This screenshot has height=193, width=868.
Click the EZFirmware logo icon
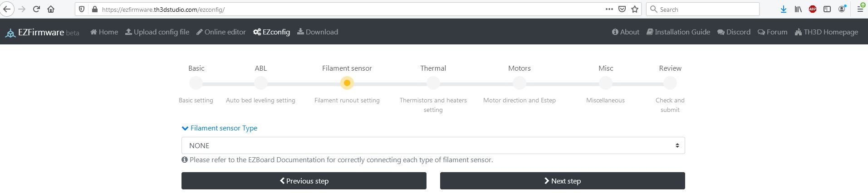pyautogui.click(x=10, y=33)
